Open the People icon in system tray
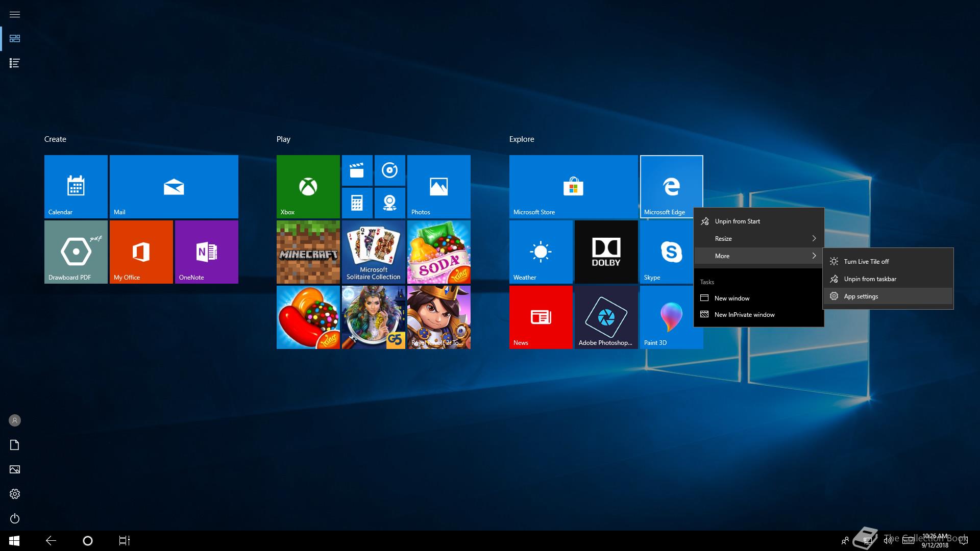This screenshot has width=980, height=551. point(845,541)
